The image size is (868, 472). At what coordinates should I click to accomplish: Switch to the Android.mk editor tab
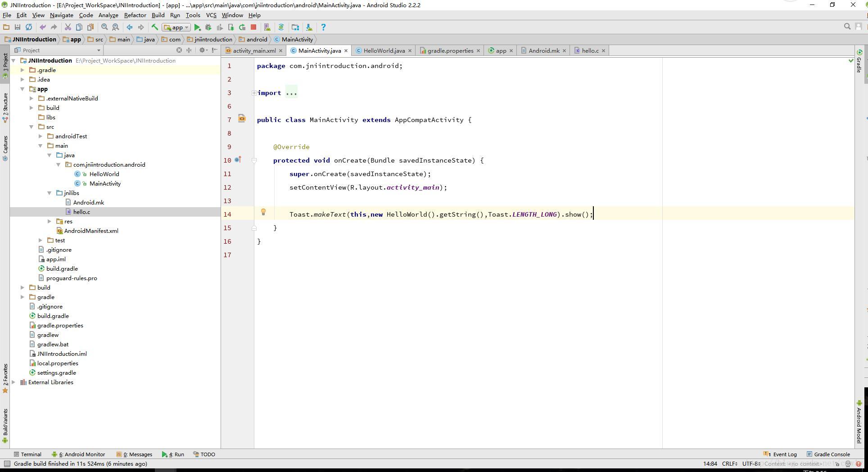pos(544,50)
